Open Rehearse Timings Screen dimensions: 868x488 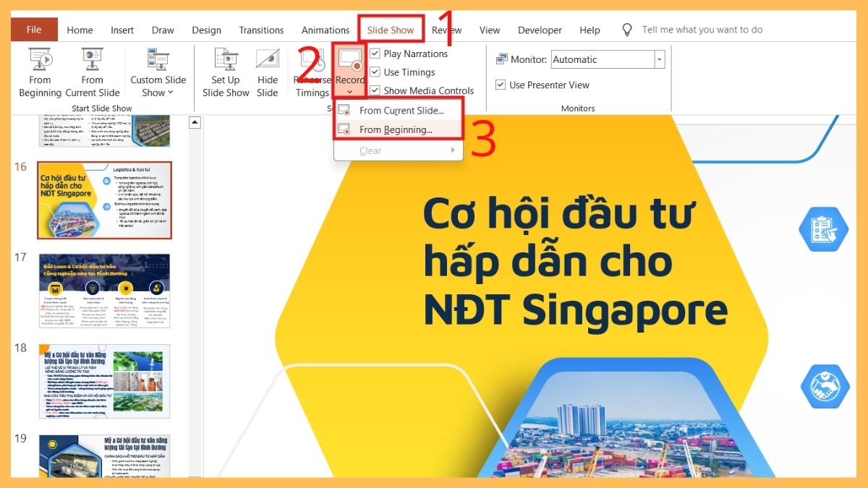tap(312, 71)
